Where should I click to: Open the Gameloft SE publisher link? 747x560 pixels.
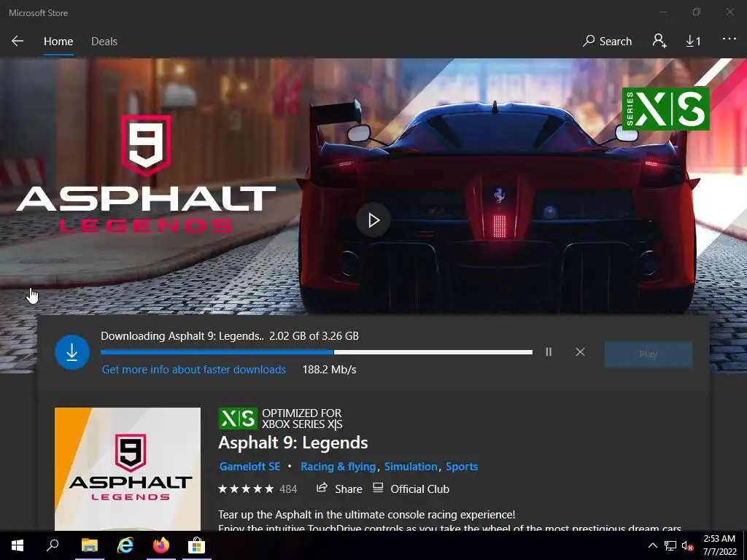point(249,467)
